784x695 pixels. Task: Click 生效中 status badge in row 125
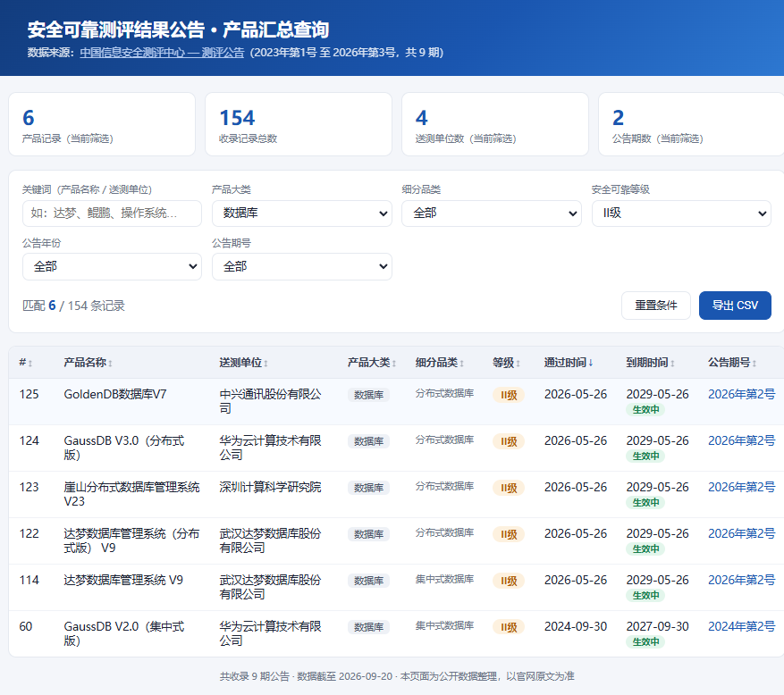(x=645, y=410)
